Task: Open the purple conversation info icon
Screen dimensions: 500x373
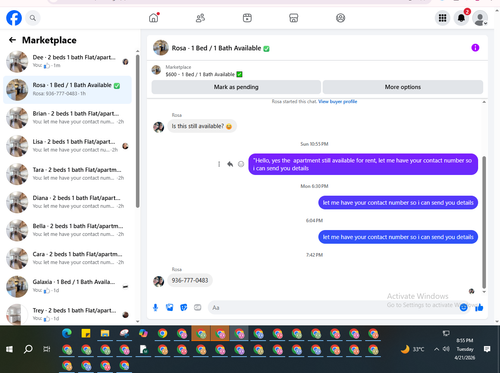Action: click(475, 48)
